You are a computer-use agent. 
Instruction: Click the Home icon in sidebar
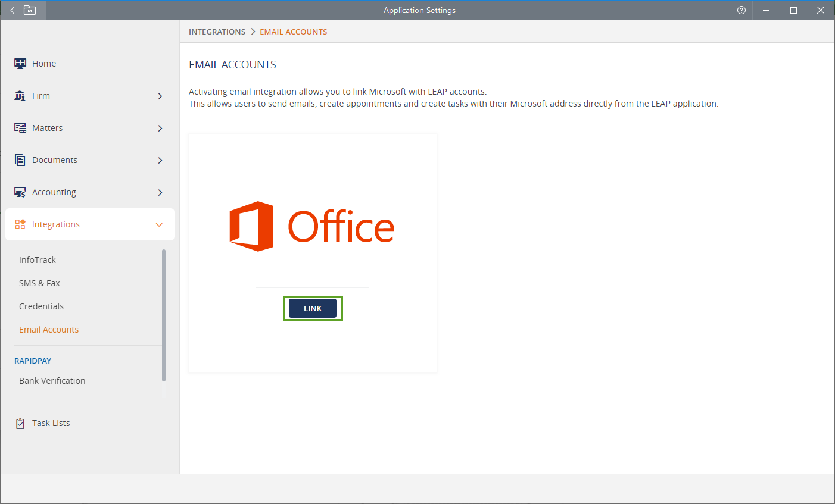tap(20, 64)
